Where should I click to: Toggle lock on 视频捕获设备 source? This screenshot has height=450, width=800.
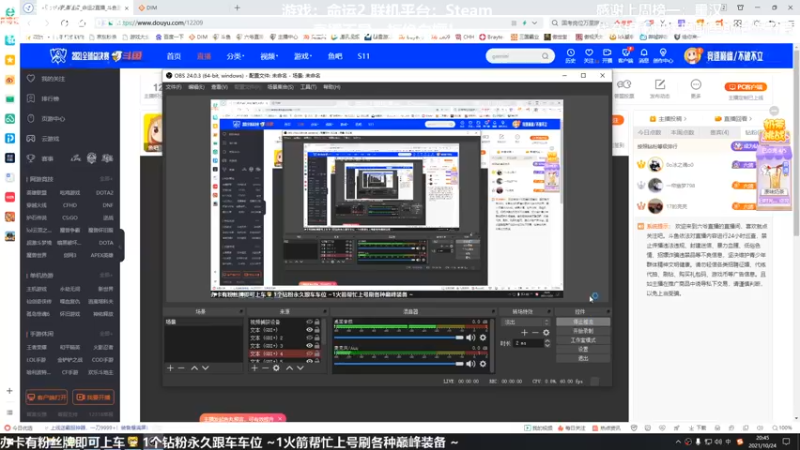(x=317, y=322)
